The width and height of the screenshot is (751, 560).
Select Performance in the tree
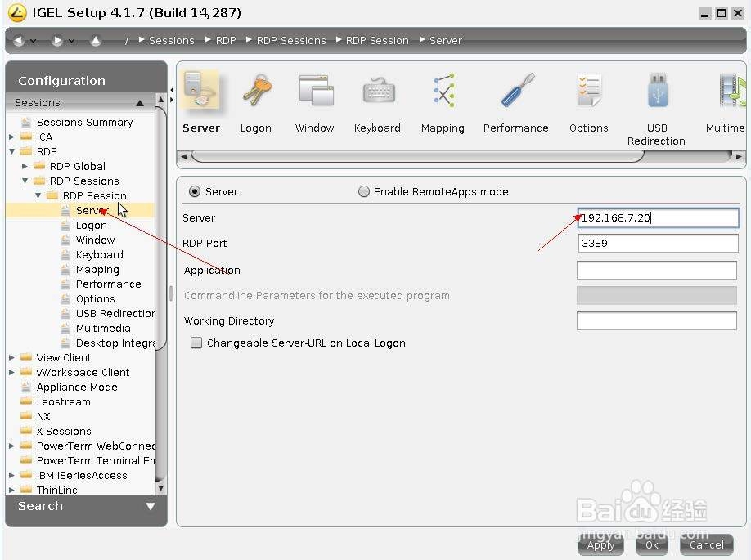click(109, 284)
